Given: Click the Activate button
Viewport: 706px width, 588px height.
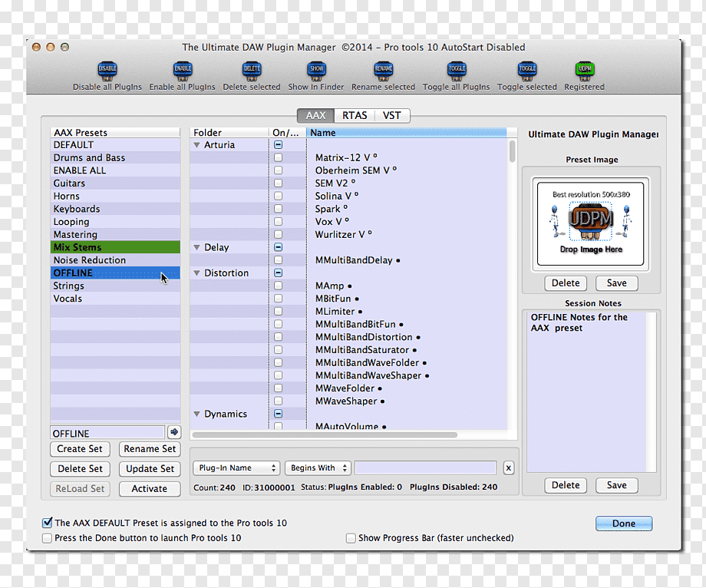Looking at the screenshot, I should point(150,488).
